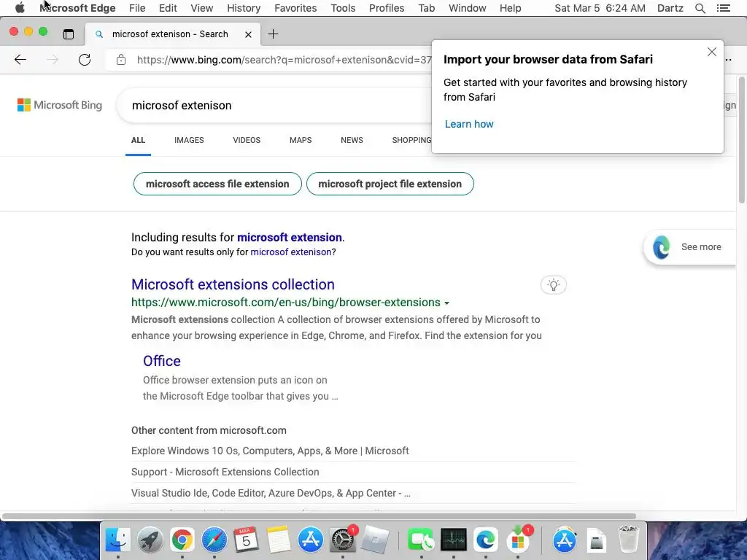Dismiss the Import browser data popup
Viewport: 747px width, 560px height.
click(x=712, y=52)
